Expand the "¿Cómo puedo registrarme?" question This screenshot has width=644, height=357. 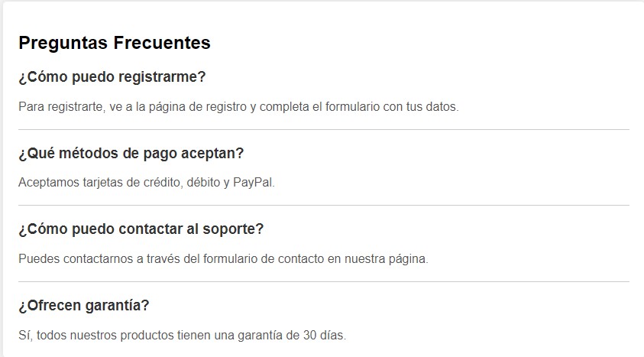pyautogui.click(x=112, y=77)
